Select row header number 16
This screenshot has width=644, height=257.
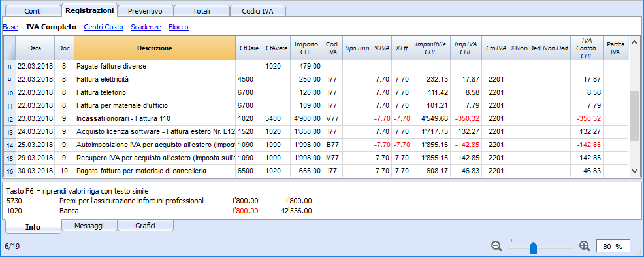tap(9, 171)
